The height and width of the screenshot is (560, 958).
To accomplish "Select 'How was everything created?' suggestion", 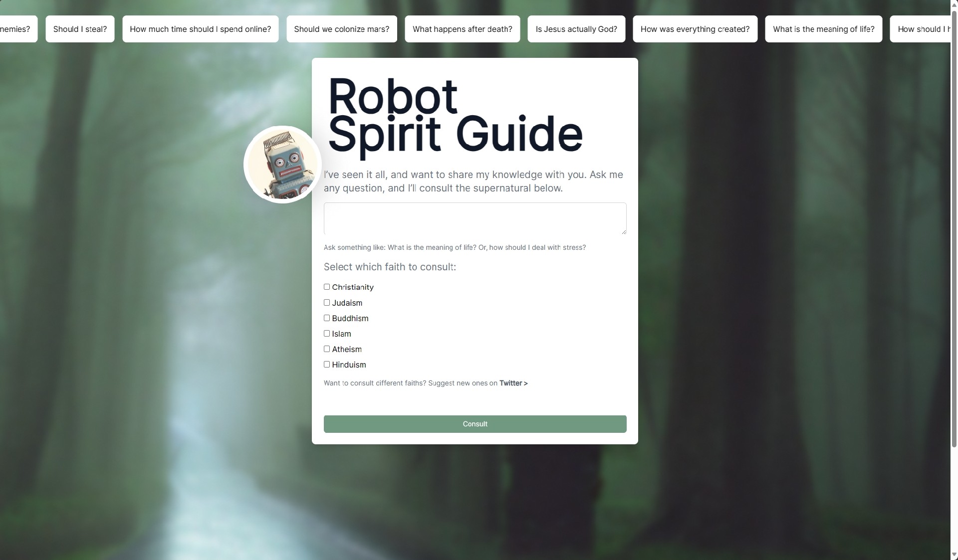I will pyautogui.click(x=695, y=29).
